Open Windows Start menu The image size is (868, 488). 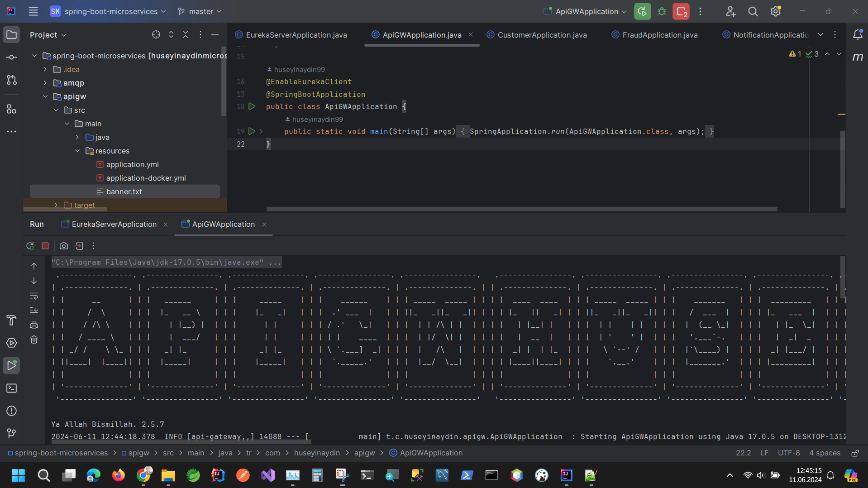(18, 475)
